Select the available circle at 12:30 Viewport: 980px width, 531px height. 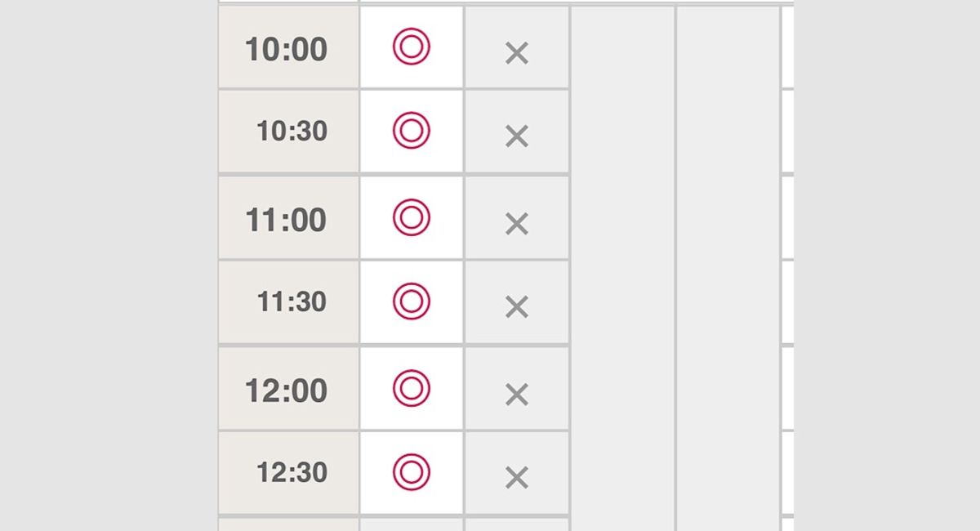(x=411, y=472)
